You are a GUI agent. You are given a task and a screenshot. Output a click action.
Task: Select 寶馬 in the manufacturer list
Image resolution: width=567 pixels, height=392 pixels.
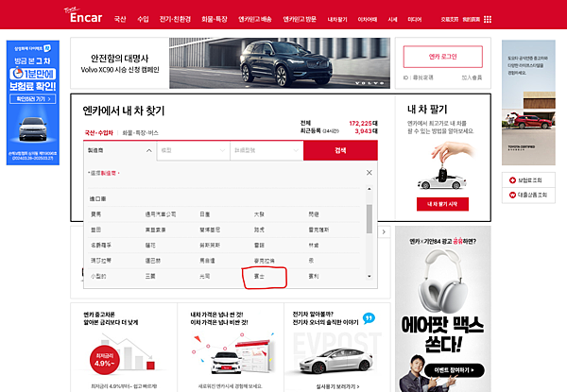tap(96, 214)
